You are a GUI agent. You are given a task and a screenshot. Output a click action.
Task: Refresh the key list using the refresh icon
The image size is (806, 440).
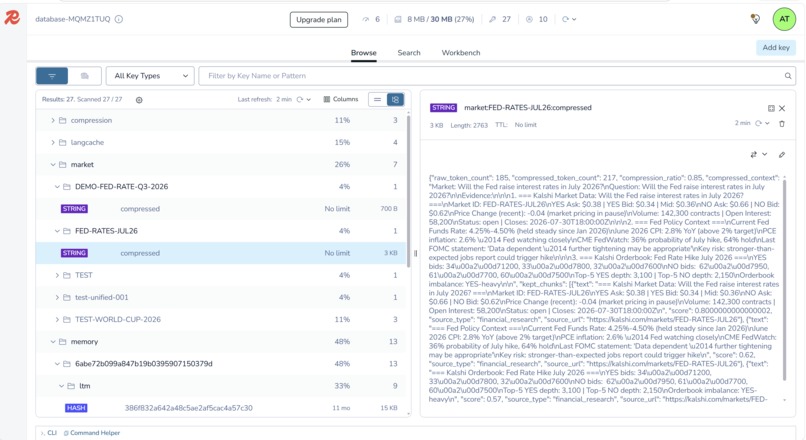(300, 100)
